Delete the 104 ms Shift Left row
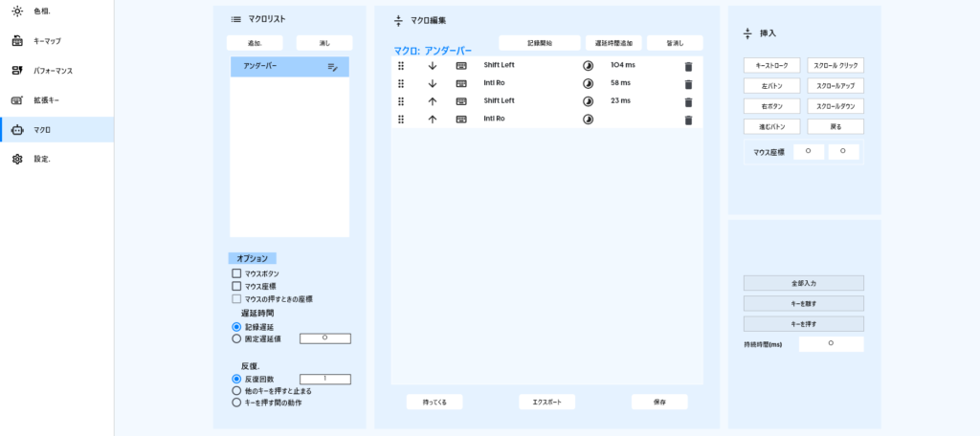This screenshot has height=436, width=980. tap(687, 66)
